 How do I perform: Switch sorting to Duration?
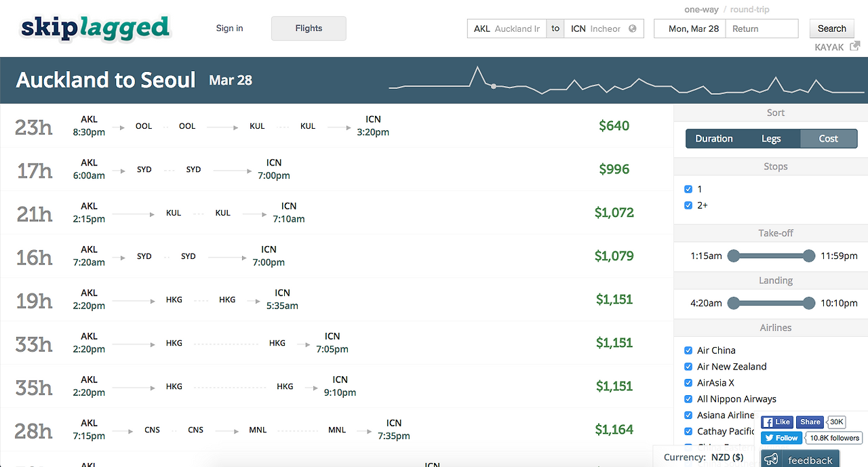click(714, 138)
